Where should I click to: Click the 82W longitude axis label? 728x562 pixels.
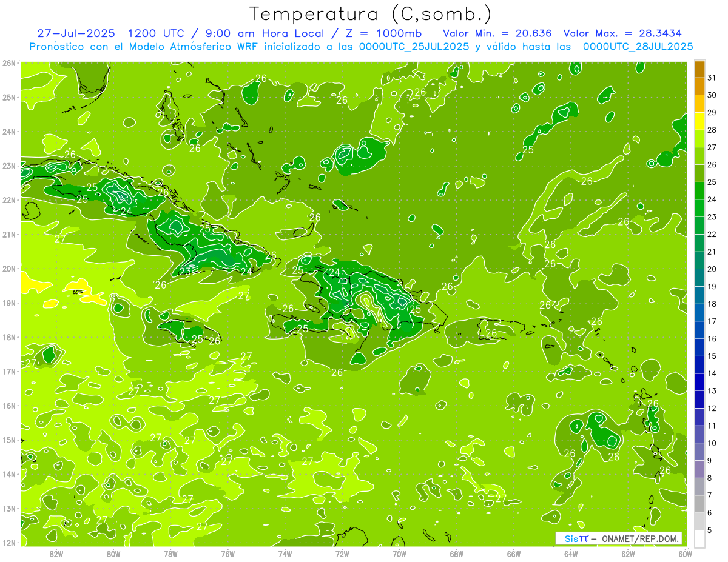[x=56, y=554]
